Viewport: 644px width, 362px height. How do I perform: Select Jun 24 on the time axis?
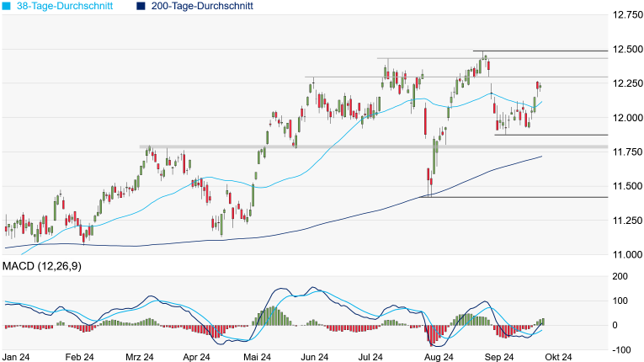coord(315,357)
